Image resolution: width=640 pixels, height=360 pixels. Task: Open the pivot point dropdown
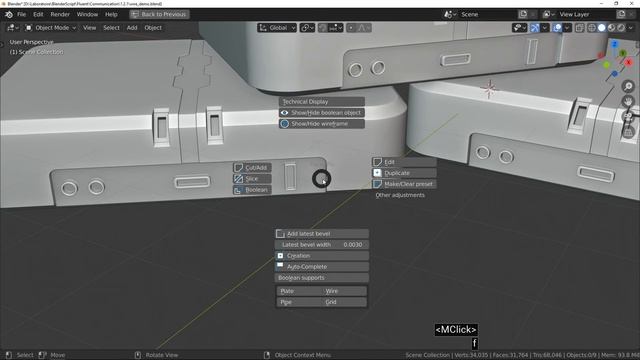point(307,28)
